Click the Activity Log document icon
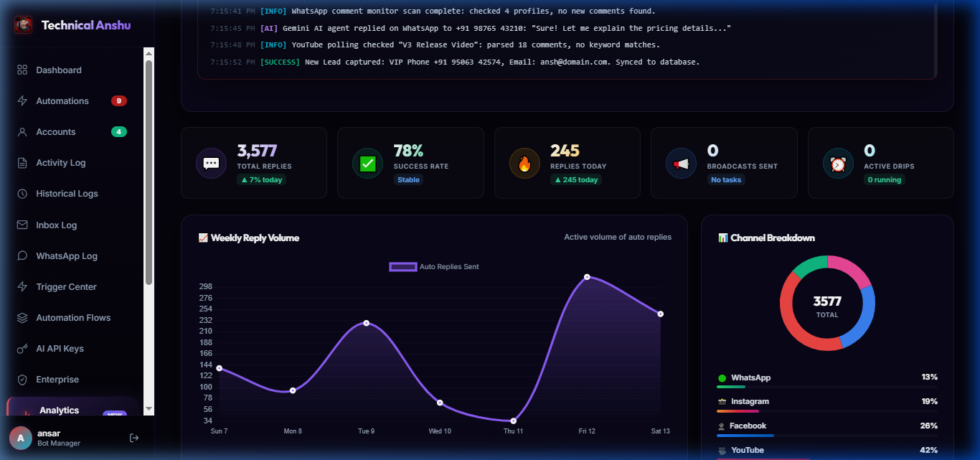 point(22,163)
